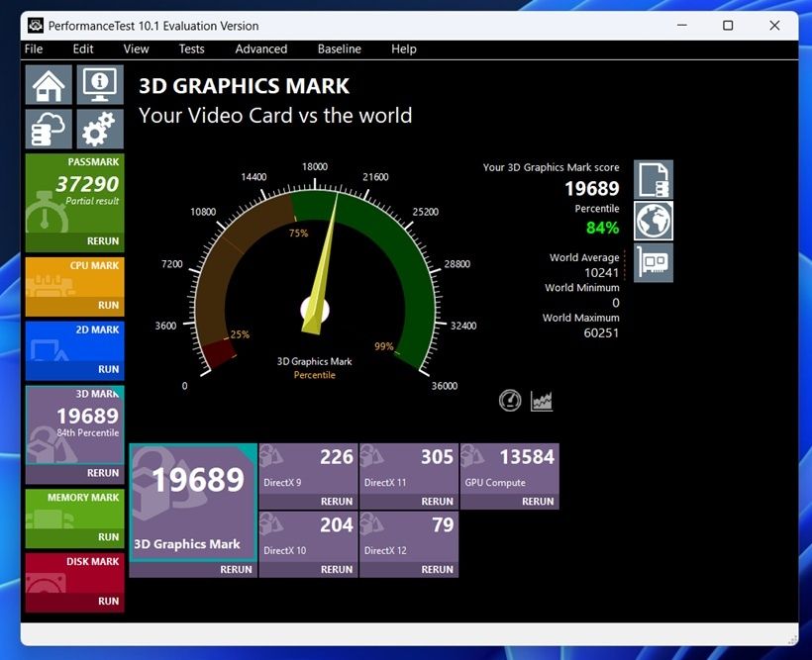This screenshot has width=812, height=660.
Task: Click the 3D GRAPHICS MARK heading
Action: (244, 86)
